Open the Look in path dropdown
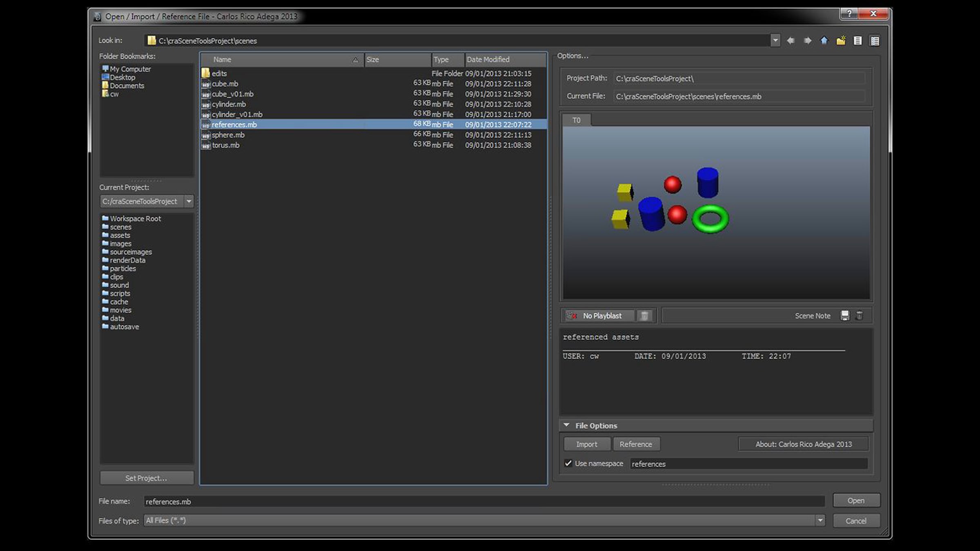Viewport: 980px width, 551px height. point(775,40)
